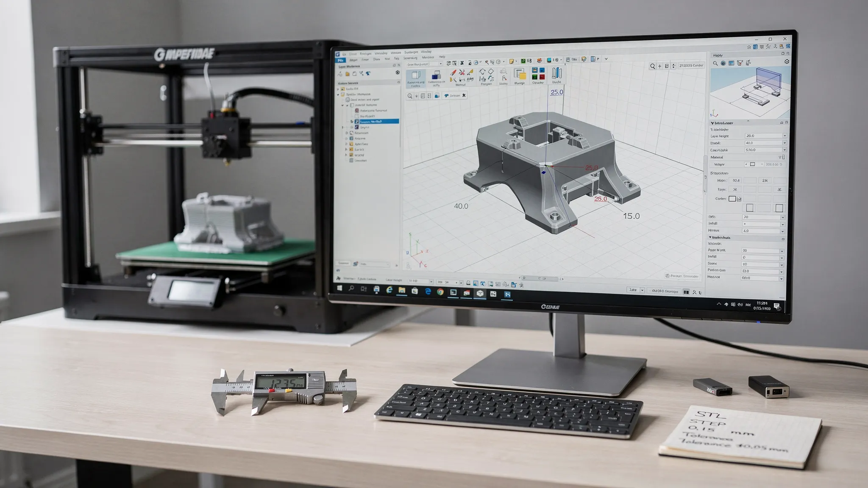Viewport: 868px width, 488px height.
Task: Click the blue circle icon in right panel
Action: coord(723,63)
